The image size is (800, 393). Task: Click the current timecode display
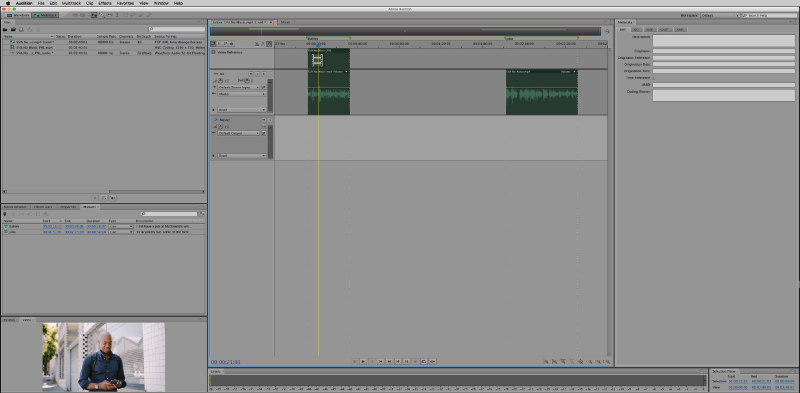(x=226, y=362)
